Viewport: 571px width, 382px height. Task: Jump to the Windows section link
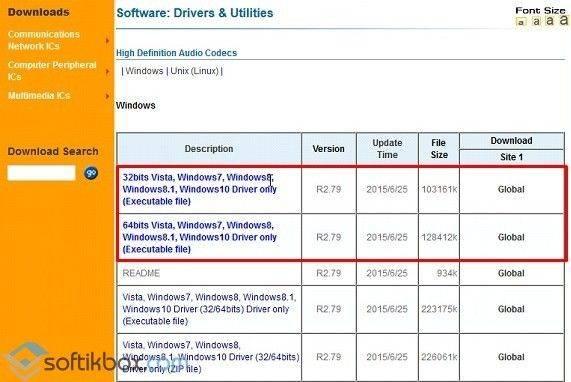coord(144,71)
